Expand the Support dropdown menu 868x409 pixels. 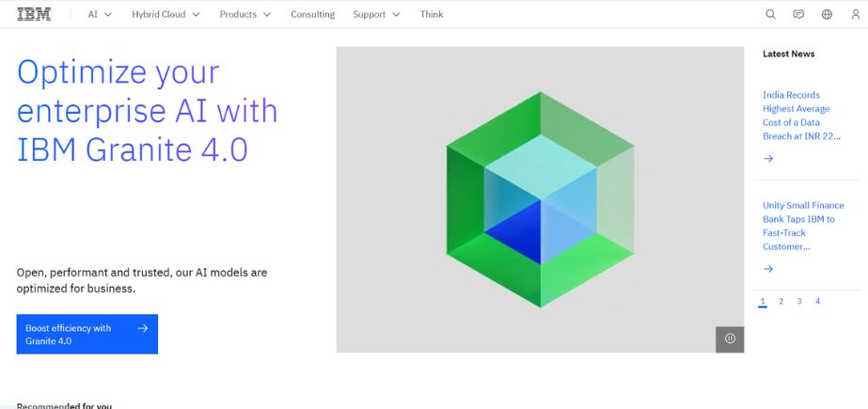376,14
